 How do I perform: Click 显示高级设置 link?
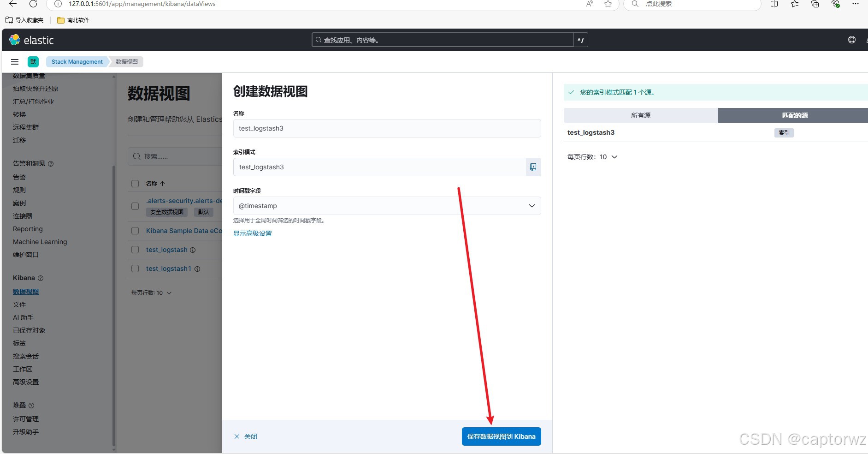[253, 233]
